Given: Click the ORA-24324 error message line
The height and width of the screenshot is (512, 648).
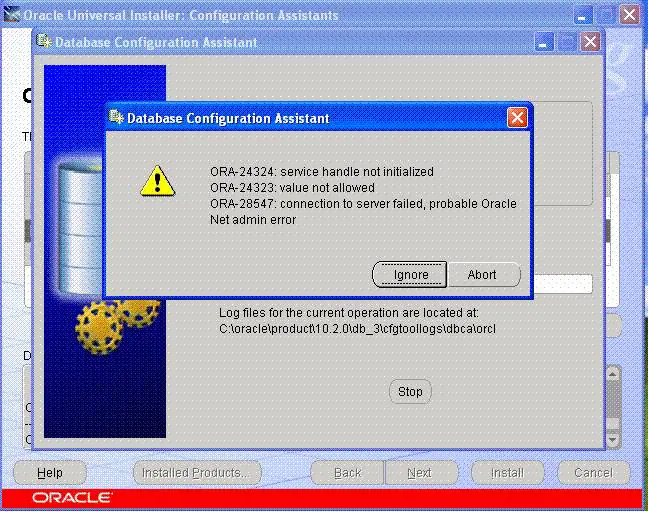Looking at the screenshot, I should click(322, 171).
